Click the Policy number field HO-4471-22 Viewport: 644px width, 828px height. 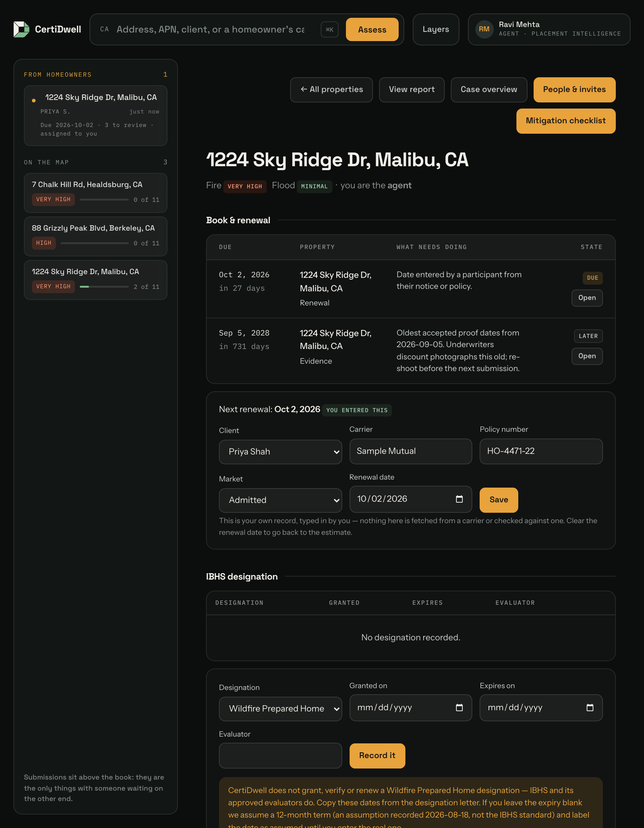[x=541, y=451]
